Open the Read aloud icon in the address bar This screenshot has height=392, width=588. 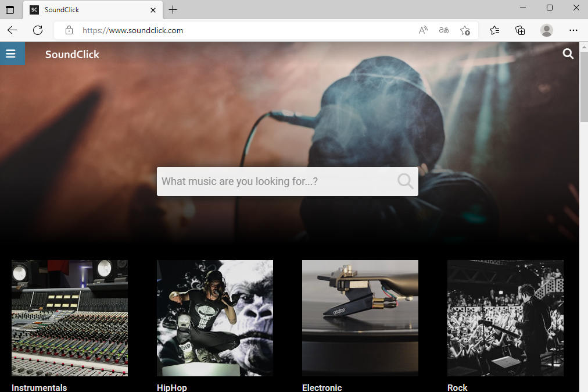423,30
